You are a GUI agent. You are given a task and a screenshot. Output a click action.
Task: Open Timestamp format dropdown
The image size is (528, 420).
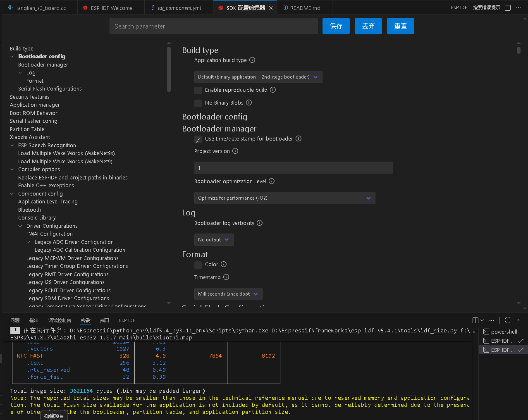(228, 294)
